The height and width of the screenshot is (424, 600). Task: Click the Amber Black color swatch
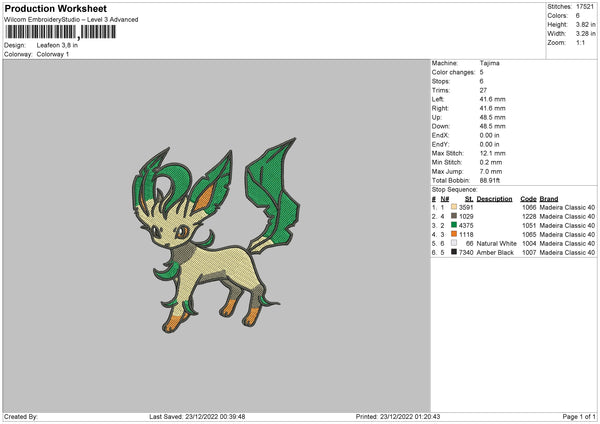tap(454, 252)
